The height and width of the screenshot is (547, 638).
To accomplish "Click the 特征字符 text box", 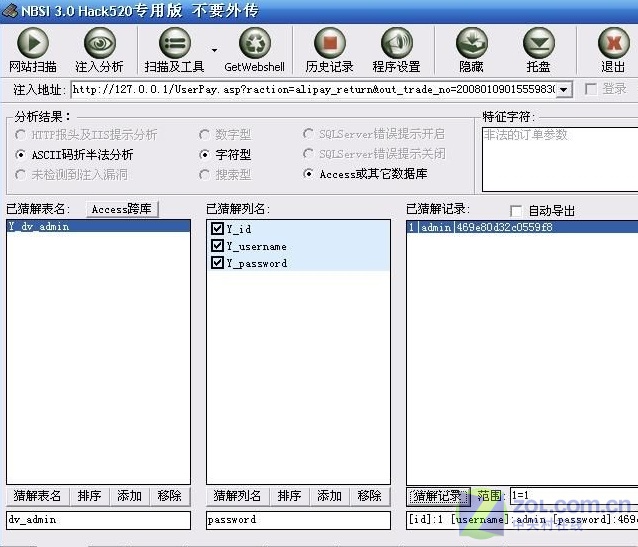I will coord(560,159).
